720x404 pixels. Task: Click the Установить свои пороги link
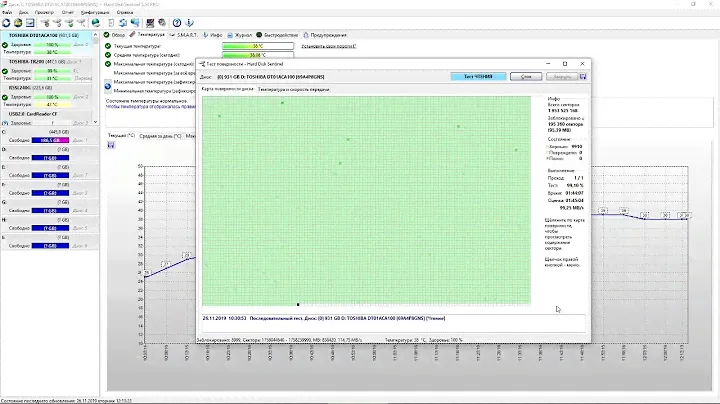(x=328, y=45)
